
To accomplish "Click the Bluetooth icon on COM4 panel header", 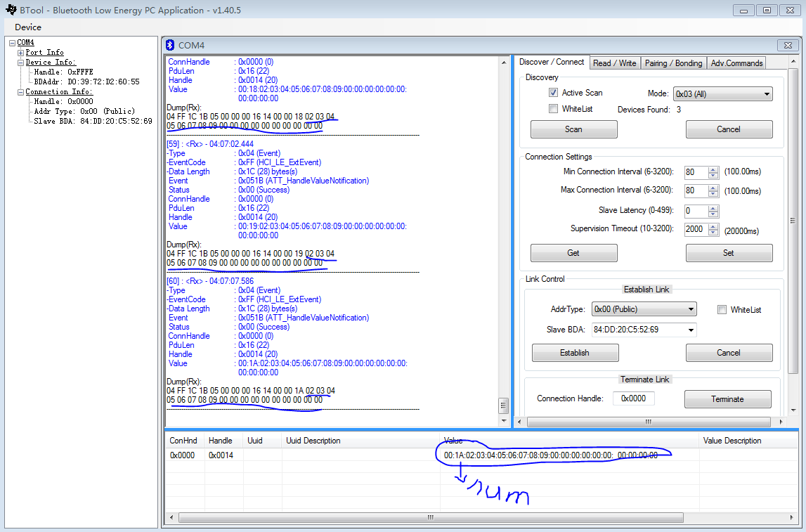I will coord(170,45).
